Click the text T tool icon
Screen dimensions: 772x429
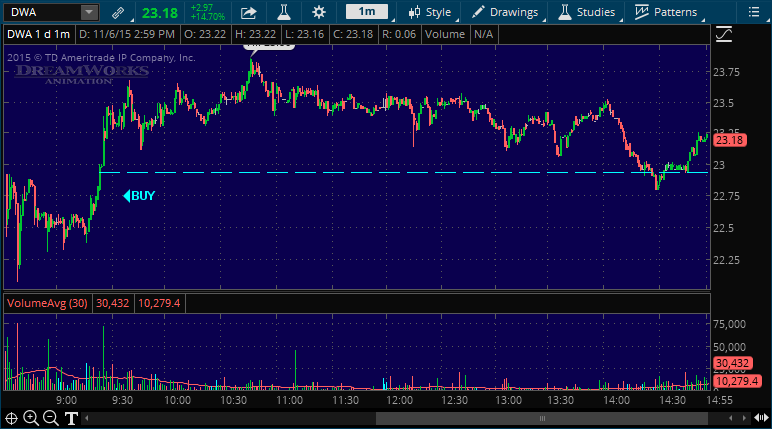(71, 419)
